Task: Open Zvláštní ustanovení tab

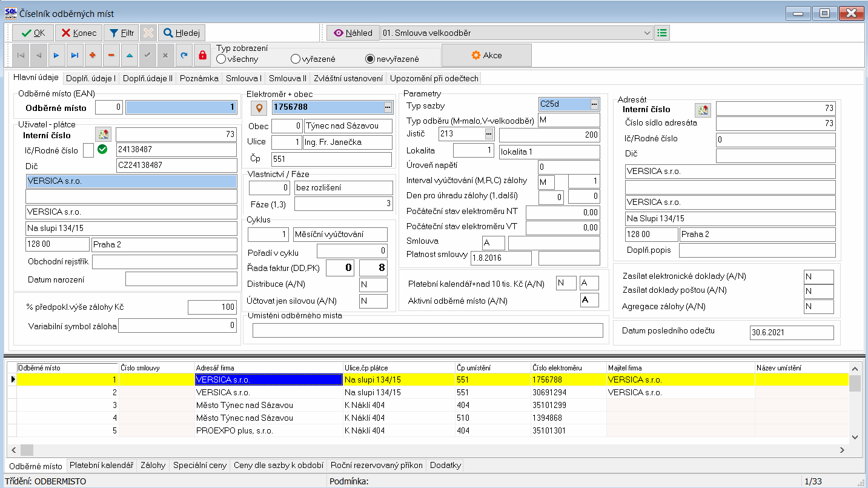Action: coord(348,78)
